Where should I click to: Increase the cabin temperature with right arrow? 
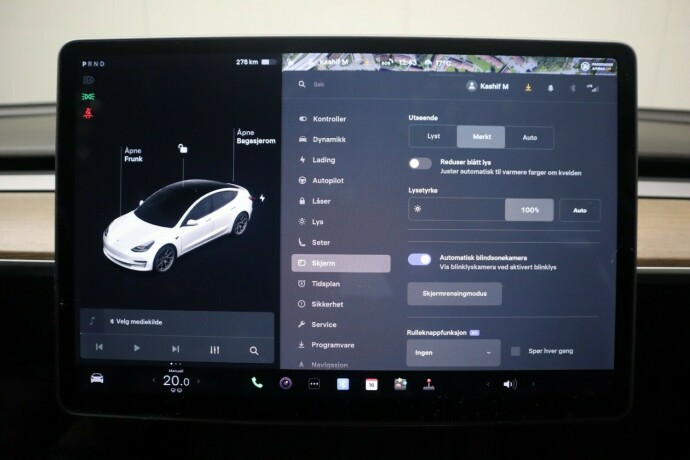click(198, 381)
